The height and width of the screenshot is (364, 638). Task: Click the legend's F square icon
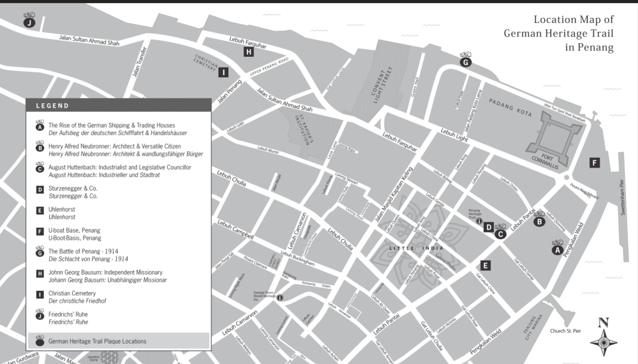[x=40, y=231]
